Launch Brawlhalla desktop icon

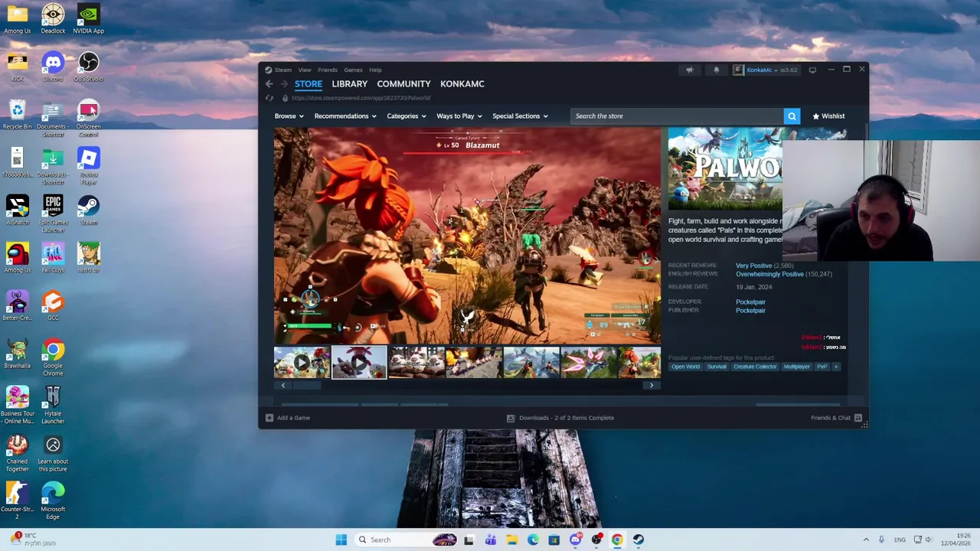tap(18, 354)
